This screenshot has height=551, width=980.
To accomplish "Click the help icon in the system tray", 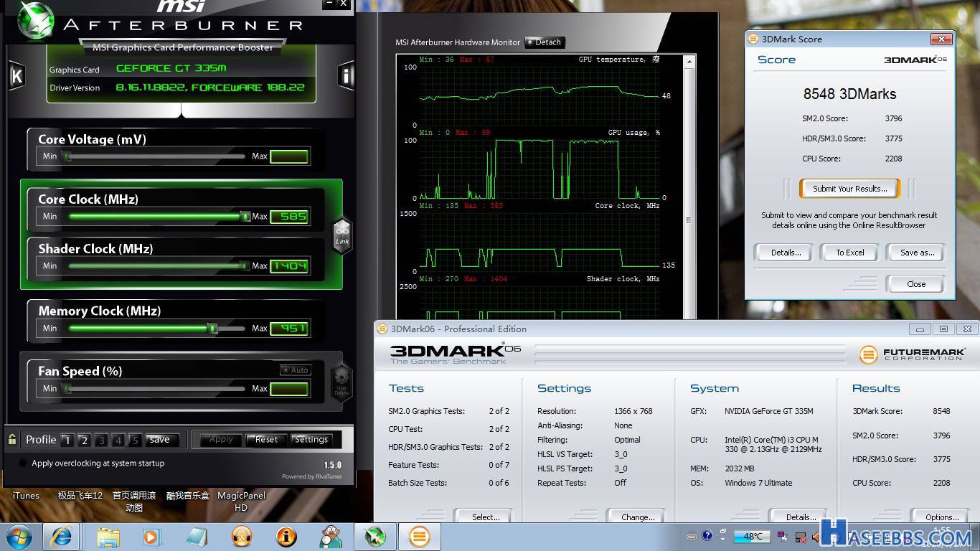I will (x=707, y=535).
